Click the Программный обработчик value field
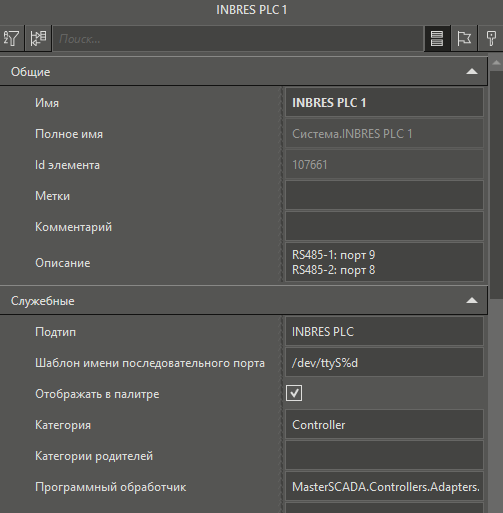503x513 pixels. 384,487
